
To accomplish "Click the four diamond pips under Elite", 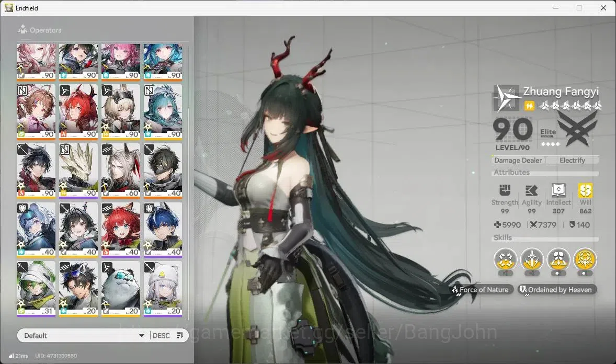I will pos(550,144).
